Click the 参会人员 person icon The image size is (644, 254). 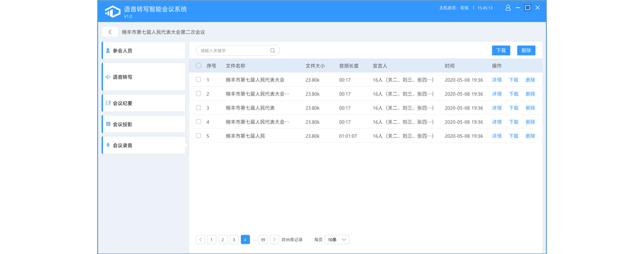click(x=108, y=51)
